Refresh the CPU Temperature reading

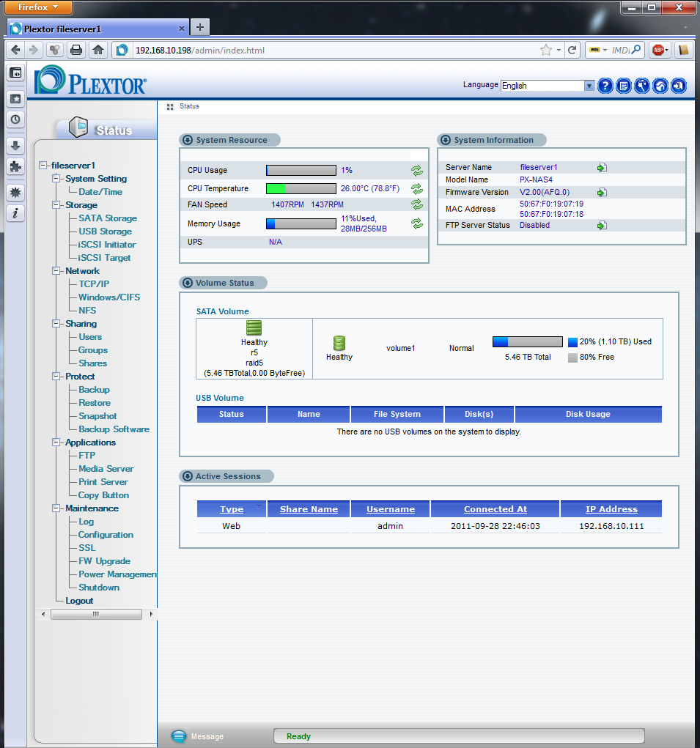(417, 189)
